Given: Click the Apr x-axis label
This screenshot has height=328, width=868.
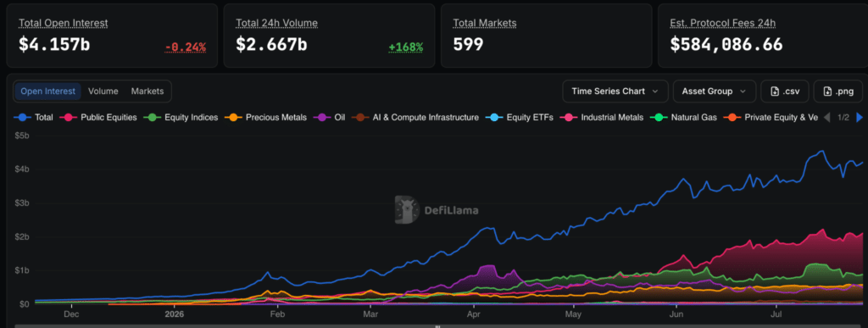Looking at the screenshot, I should point(473,314).
